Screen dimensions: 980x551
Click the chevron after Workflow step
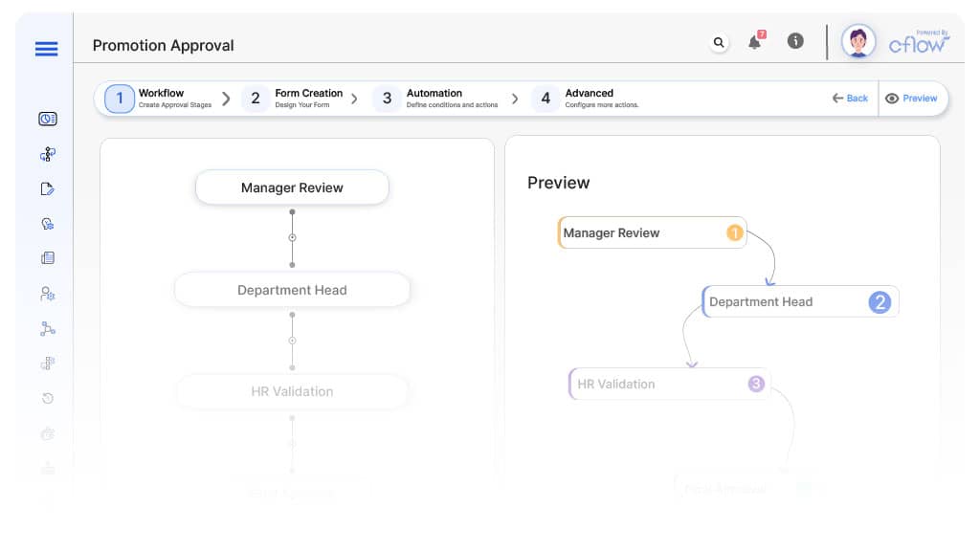click(x=226, y=99)
